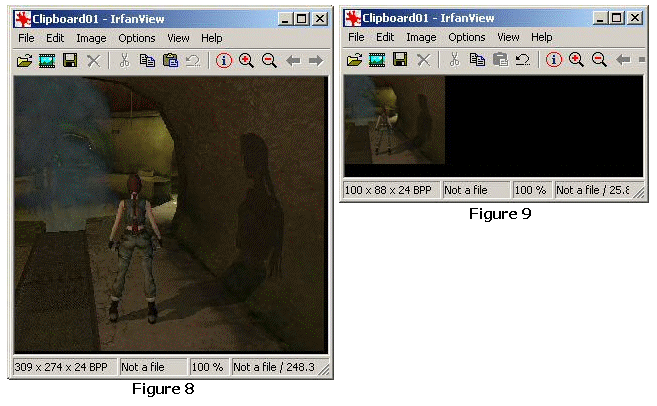This screenshot has width=657, height=406.
Task: Click Open folder icon in Figure 8 window
Action: click(x=24, y=61)
